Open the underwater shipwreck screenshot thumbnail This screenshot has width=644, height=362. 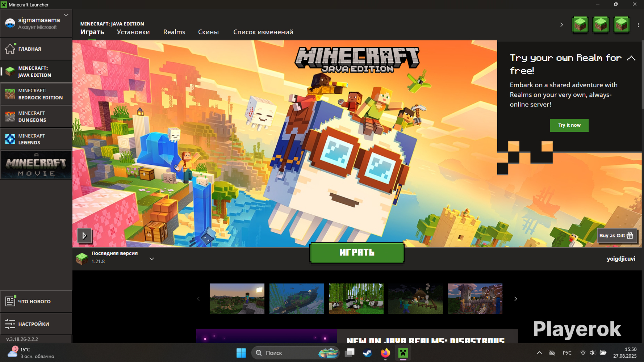297,299
